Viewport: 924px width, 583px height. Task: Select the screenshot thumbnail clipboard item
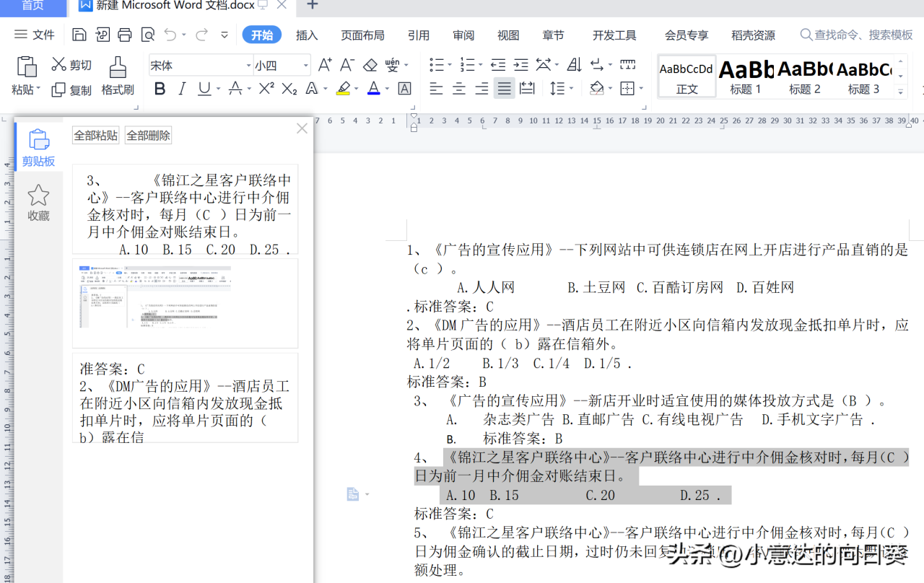point(185,303)
